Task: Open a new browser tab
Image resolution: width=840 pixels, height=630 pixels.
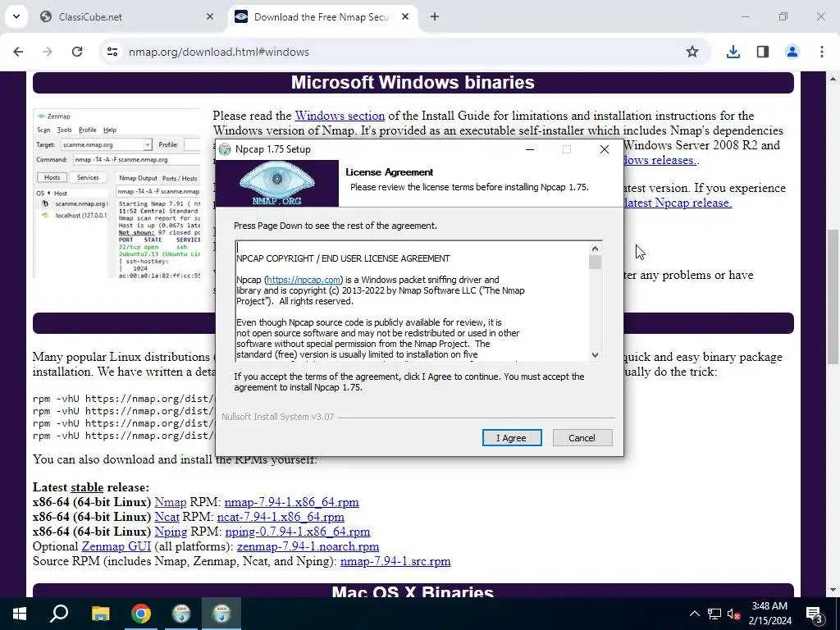Action: point(435,16)
